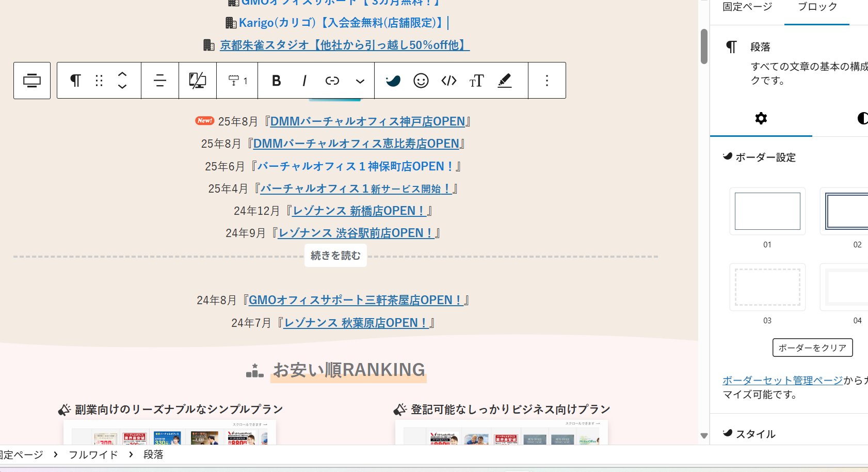The width and height of the screenshot is (868, 472).
Task: Open the レゾナンス 秋葉原店OPEN link
Action: 356,323
